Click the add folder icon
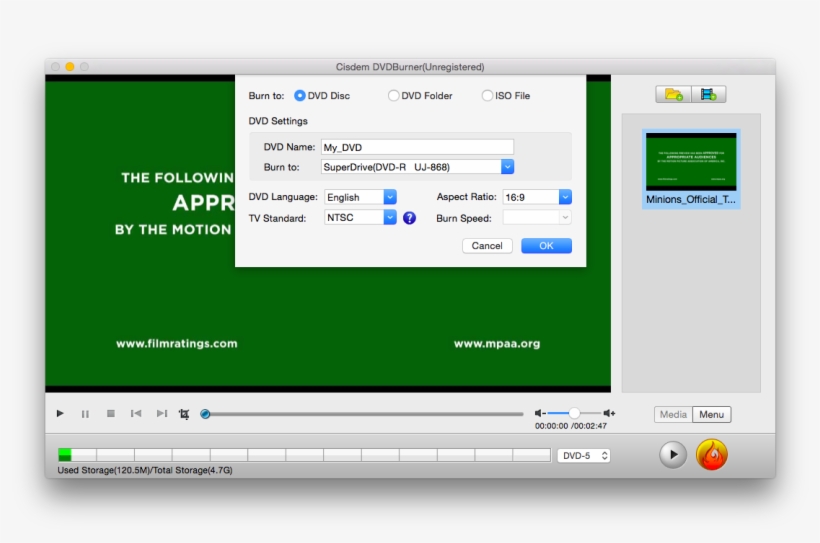This screenshot has width=820, height=543. click(673, 94)
